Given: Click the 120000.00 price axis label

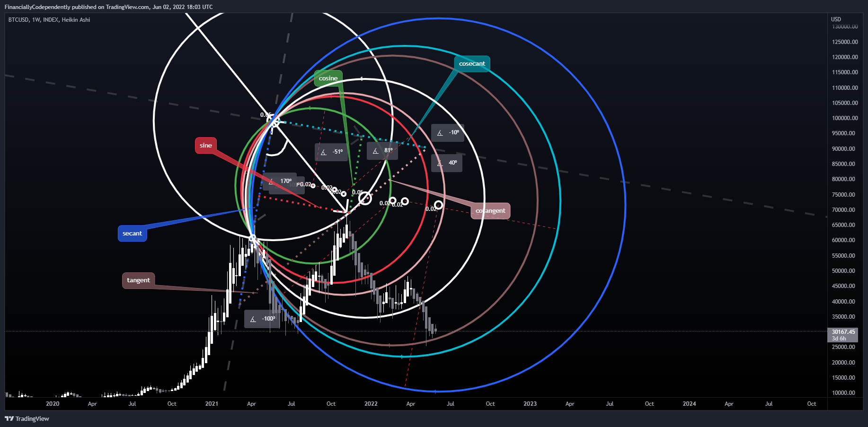Looking at the screenshot, I should tap(845, 57).
